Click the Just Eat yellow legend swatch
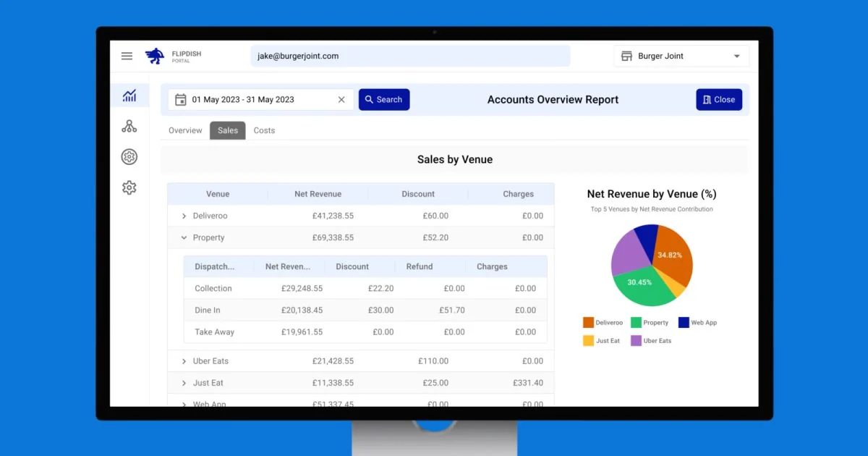868x456 pixels. coord(588,341)
